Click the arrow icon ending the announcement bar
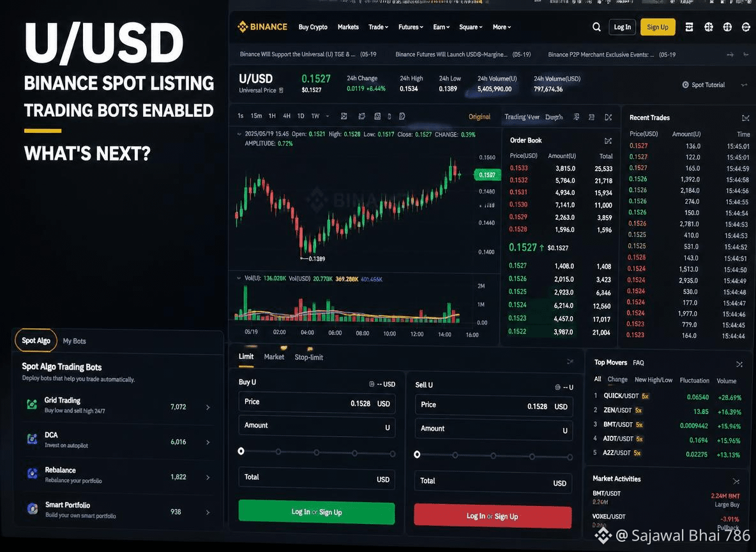Viewport: 756px width, 552px height. pyautogui.click(x=730, y=54)
